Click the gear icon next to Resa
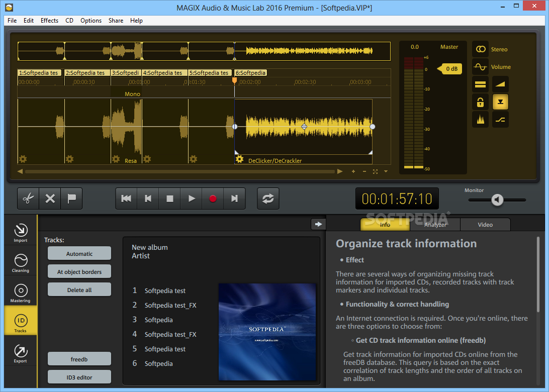Image resolution: width=549 pixels, height=392 pixels. coord(116,160)
